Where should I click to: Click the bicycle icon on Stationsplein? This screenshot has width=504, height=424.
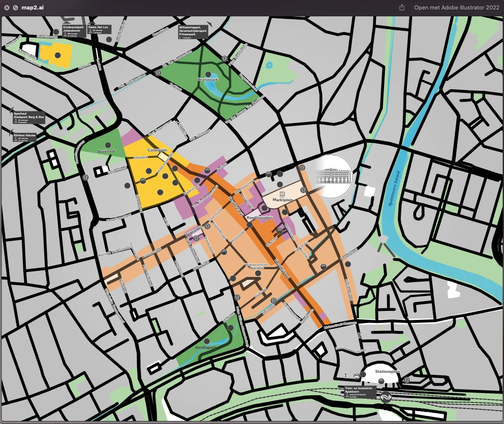(x=381, y=381)
